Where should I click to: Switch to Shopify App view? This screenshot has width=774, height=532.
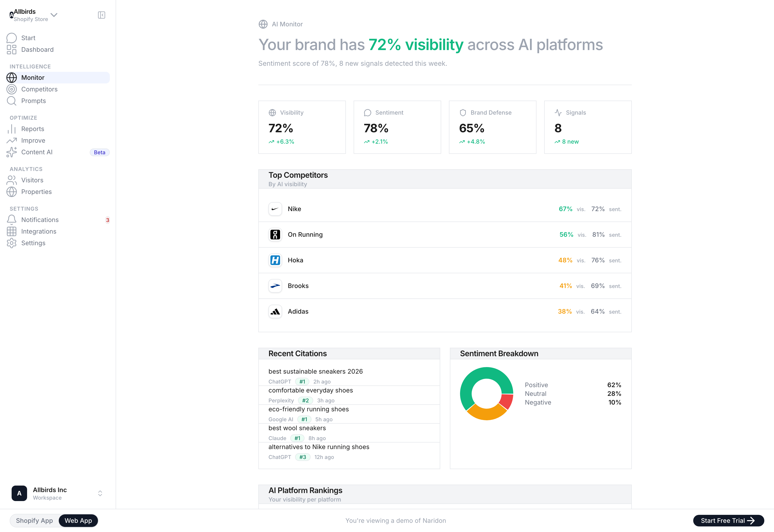pyautogui.click(x=34, y=521)
